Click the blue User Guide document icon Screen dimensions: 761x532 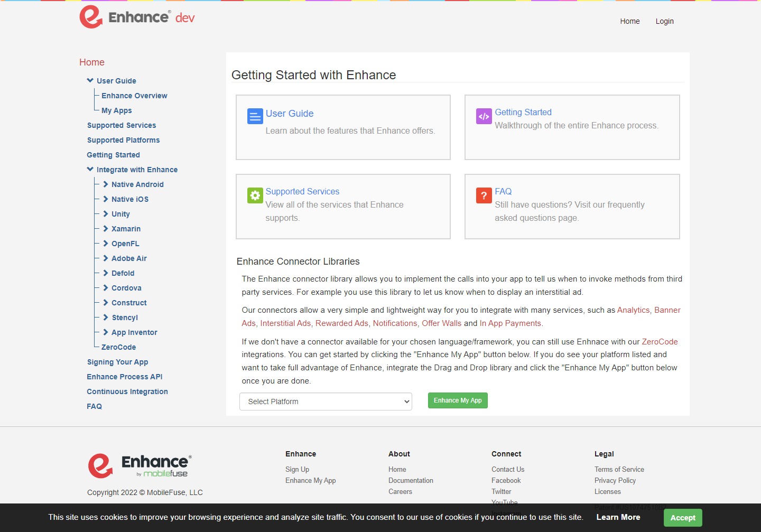pos(255,116)
